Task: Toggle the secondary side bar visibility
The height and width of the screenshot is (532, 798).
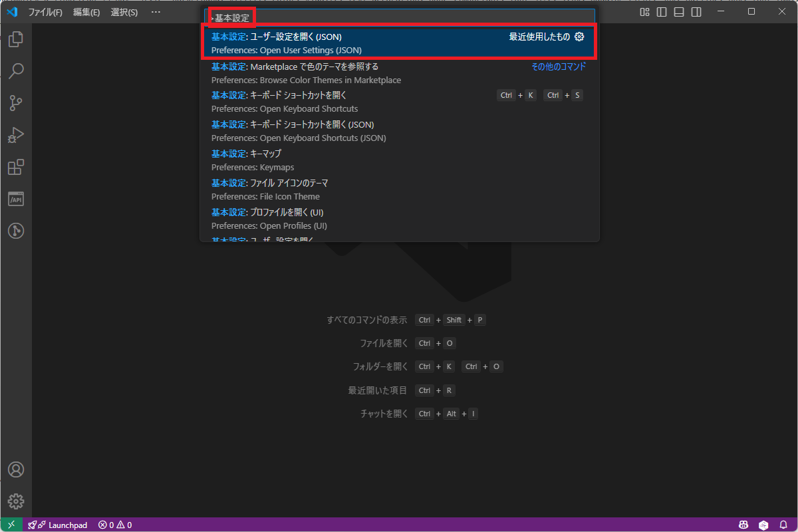Action: coord(695,11)
